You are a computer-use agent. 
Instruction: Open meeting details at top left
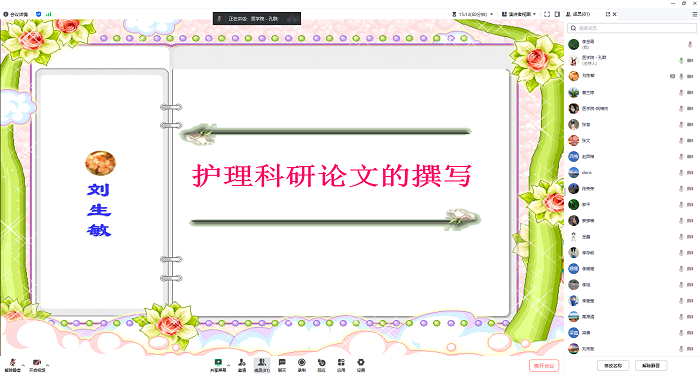(16, 14)
